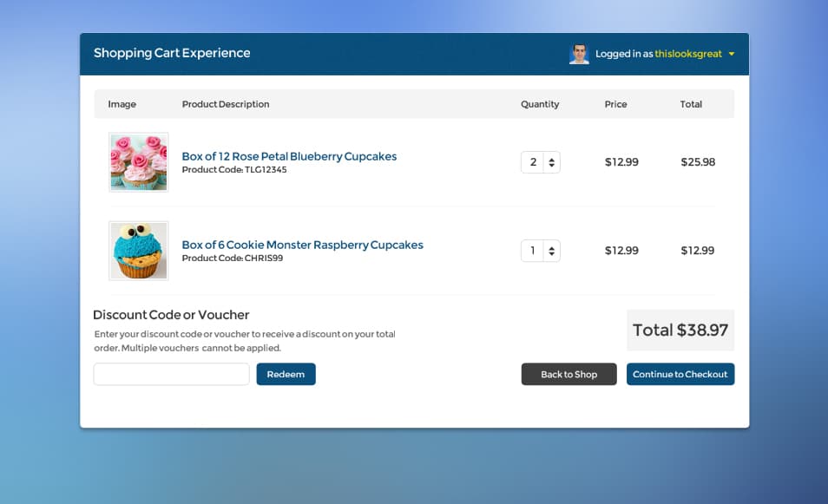Click the Quantity column header
This screenshot has height=504, width=828.
540,104
